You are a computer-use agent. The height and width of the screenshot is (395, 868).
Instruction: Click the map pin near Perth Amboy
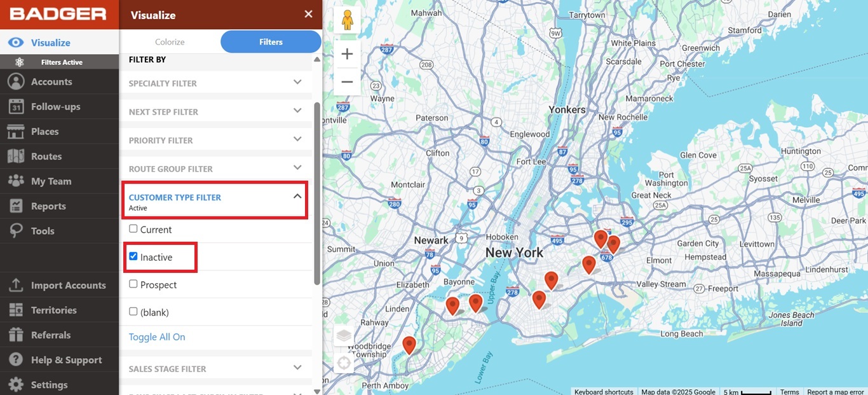pyautogui.click(x=409, y=345)
